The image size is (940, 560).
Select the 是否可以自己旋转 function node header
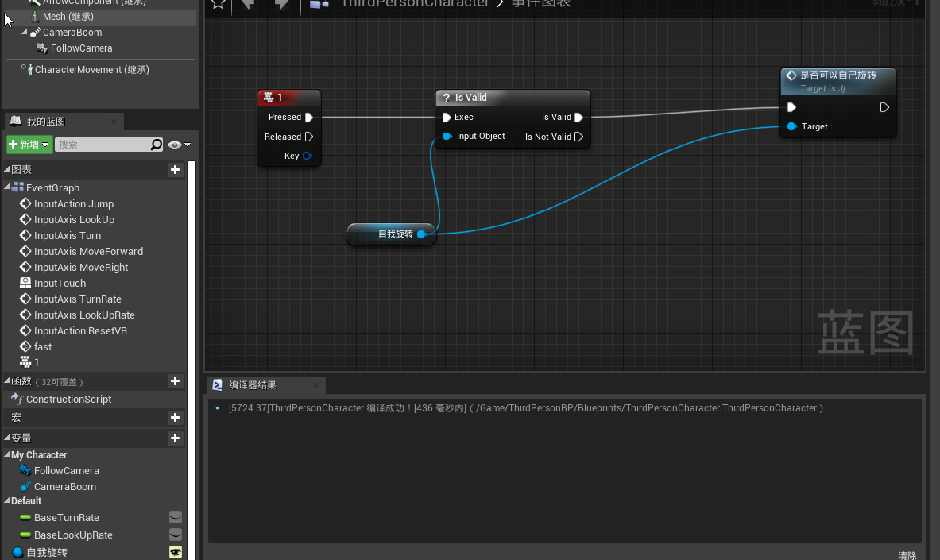coord(838,82)
